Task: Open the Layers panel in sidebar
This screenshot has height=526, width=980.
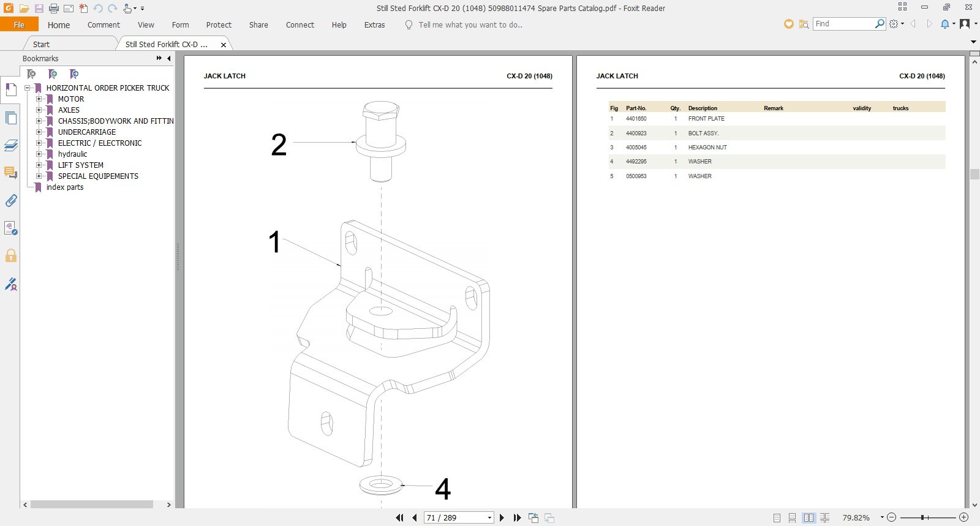Action: coord(10,145)
